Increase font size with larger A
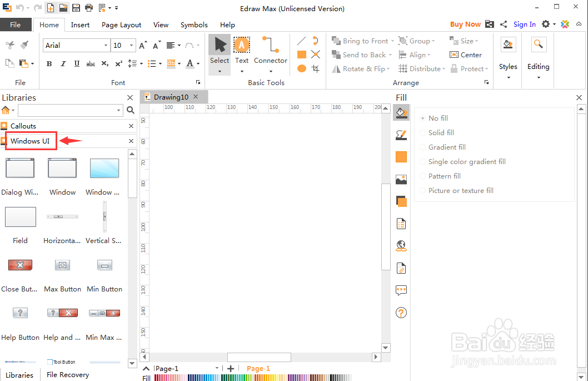 [x=143, y=46]
